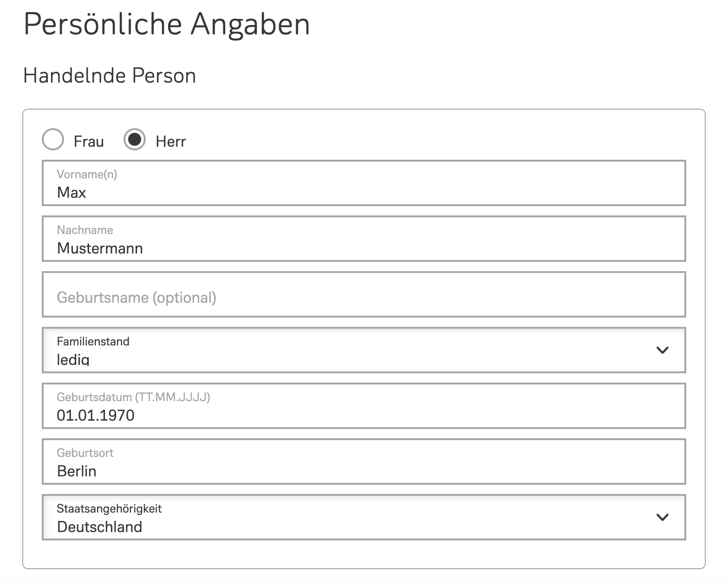Click the entered first name "Max"
This screenshot has width=728, height=585.
[x=71, y=193]
